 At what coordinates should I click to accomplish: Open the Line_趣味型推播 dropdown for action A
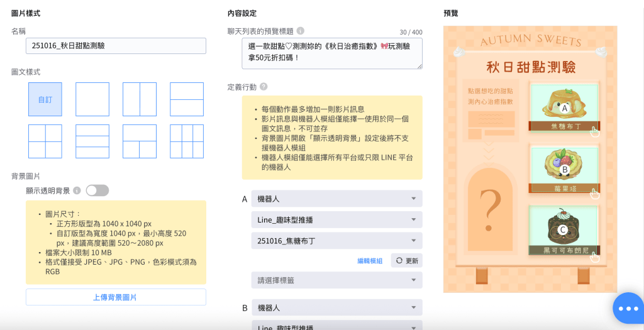tap(336, 219)
